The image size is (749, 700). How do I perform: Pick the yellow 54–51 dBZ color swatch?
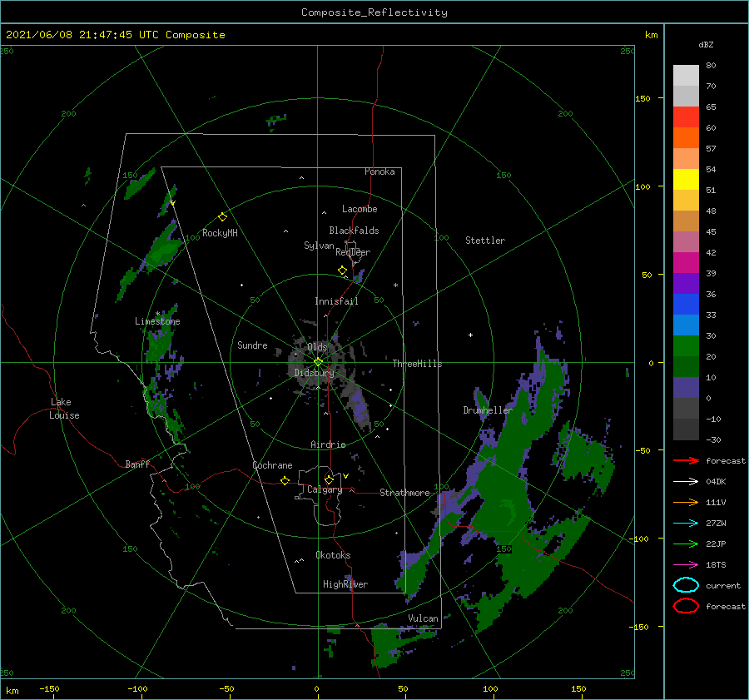click(x=686, y=180)
